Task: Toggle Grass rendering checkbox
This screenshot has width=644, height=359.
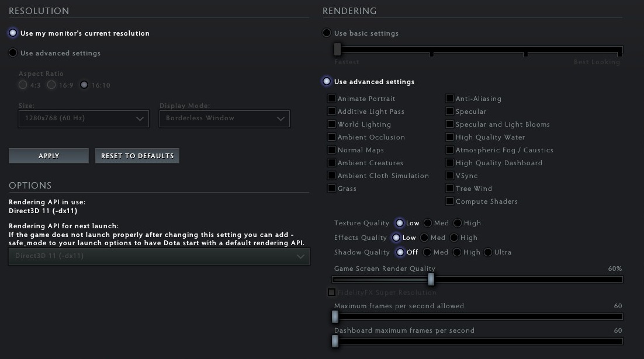Action: click(331, 189)
